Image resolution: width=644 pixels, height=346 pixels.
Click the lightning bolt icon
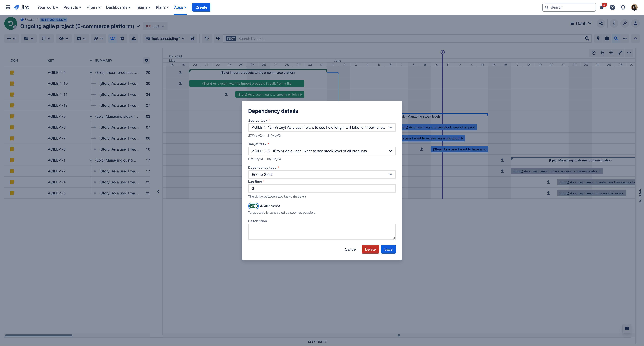[598, 39]
